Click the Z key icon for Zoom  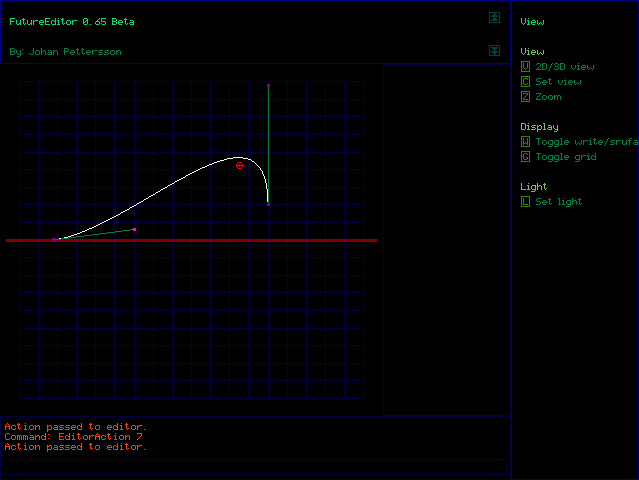point(525,96)
